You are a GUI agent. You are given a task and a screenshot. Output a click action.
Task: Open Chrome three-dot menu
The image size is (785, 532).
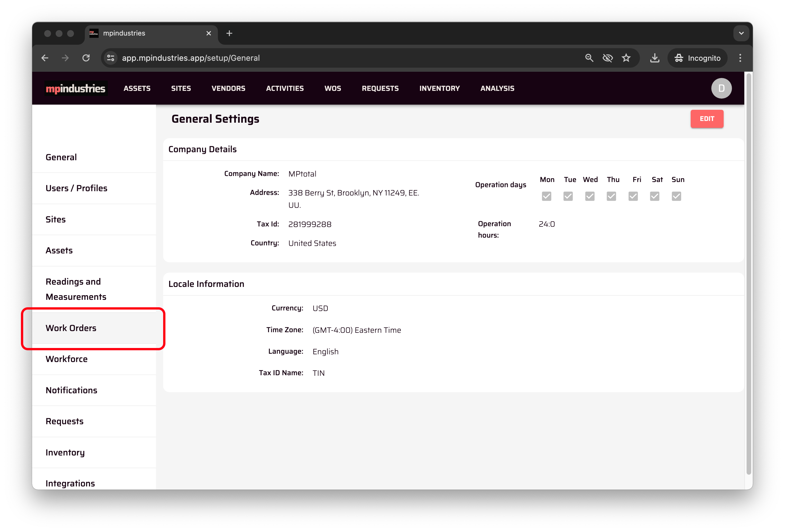[740, 58]
